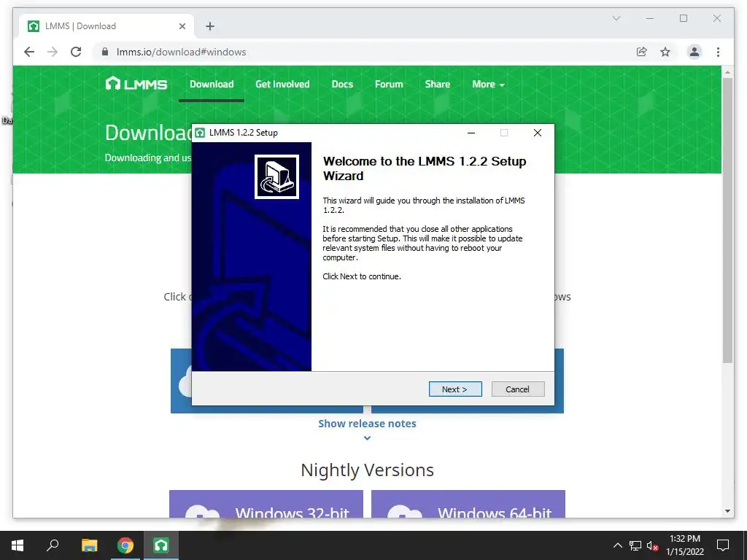
Task: Show hidden system tray icons
Action: 617,545
